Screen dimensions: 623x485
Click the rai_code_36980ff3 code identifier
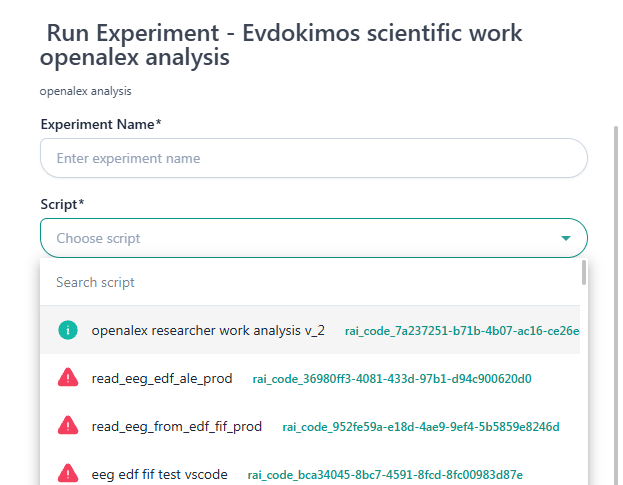pos(392,379)
